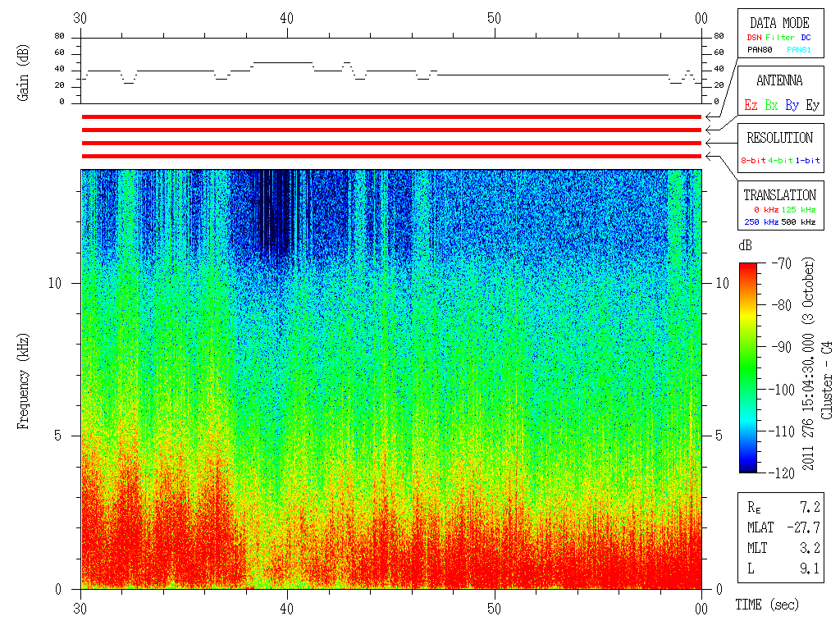Click the RE value 7.2
The height and width of the screenshot is (630, 840).
coord(810,507)
